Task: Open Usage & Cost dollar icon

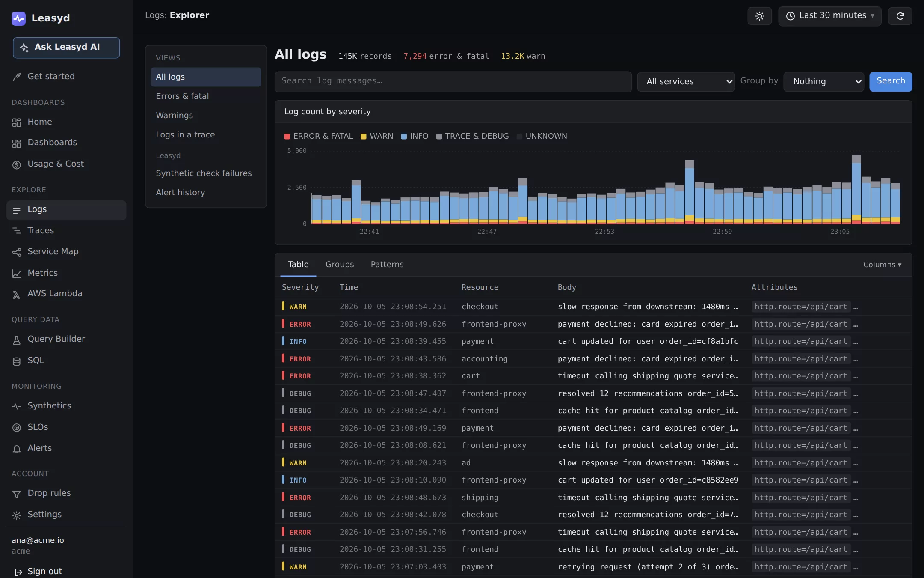Action: pos(17,164)
